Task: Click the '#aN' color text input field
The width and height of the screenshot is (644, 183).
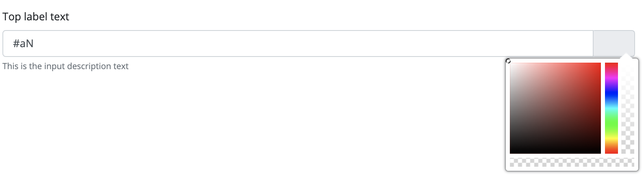Action: click(x=298, y=44)
